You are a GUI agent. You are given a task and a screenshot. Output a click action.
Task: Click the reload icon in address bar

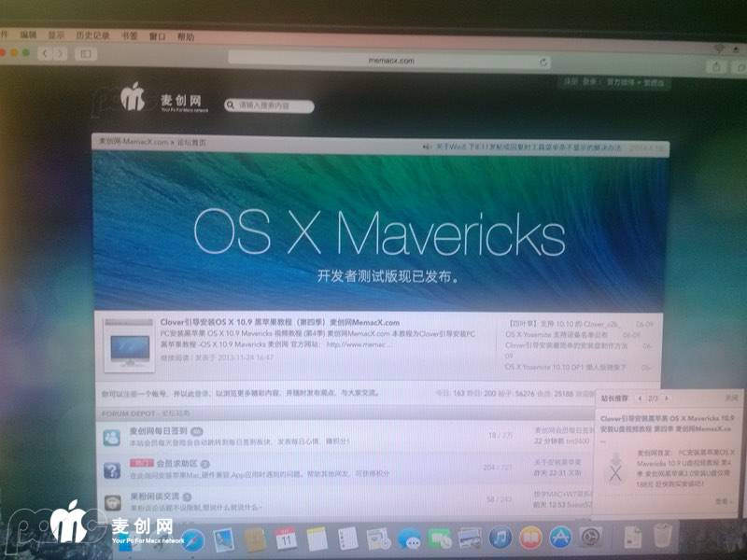(543, 62)
